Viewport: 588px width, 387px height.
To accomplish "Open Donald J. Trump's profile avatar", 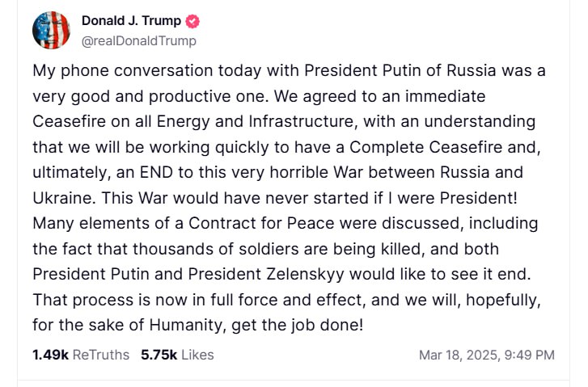I will point(52,30).
